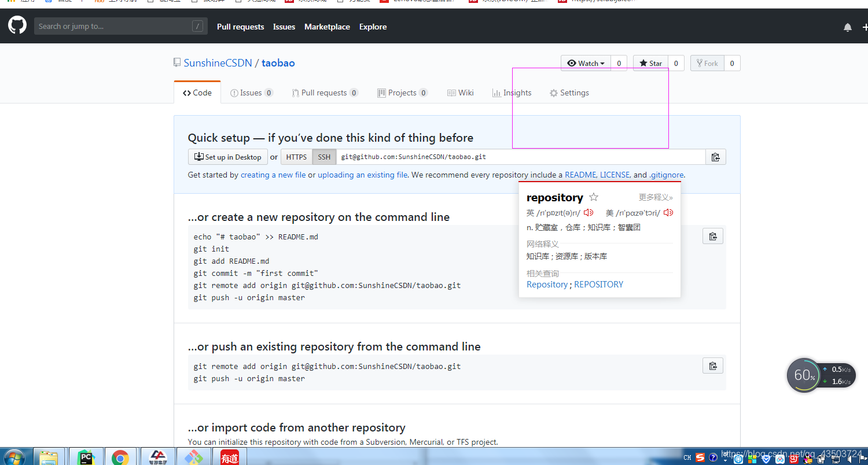Click the blue help question mark tray icon
The image size is (868, 465).
(713, 457)
